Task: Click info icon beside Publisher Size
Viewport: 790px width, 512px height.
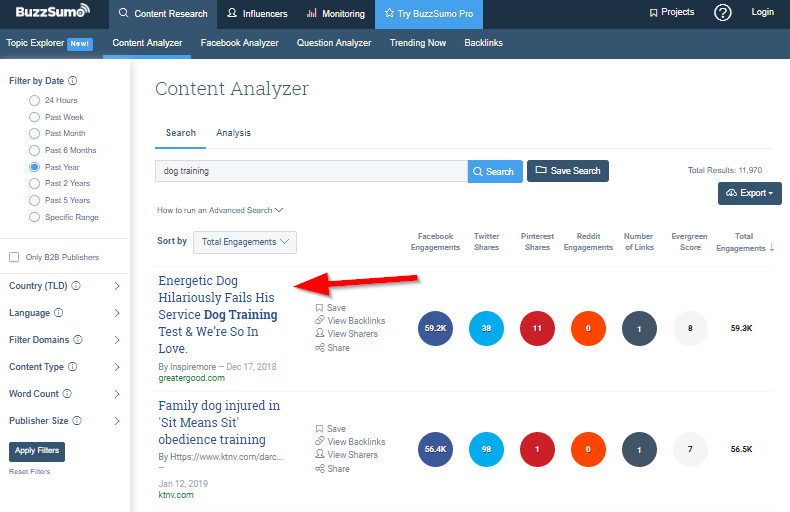Action: (77, 421)
